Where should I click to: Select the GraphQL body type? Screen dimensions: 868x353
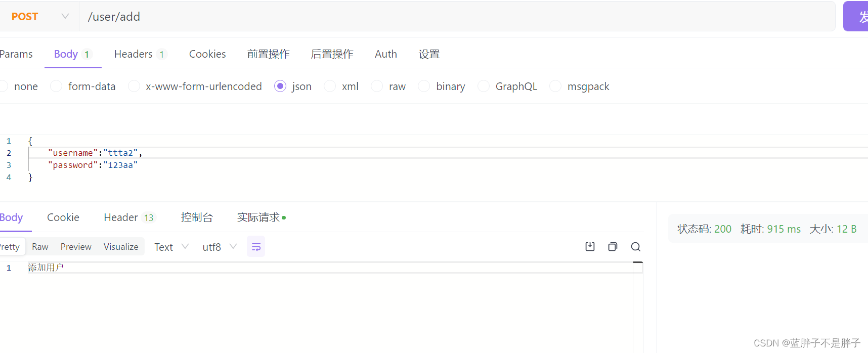(x=507, y=86)
